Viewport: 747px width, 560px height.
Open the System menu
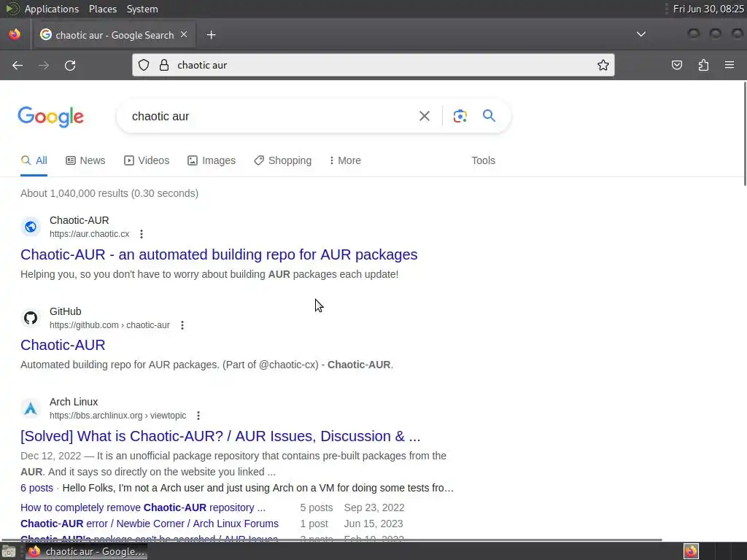142,9
